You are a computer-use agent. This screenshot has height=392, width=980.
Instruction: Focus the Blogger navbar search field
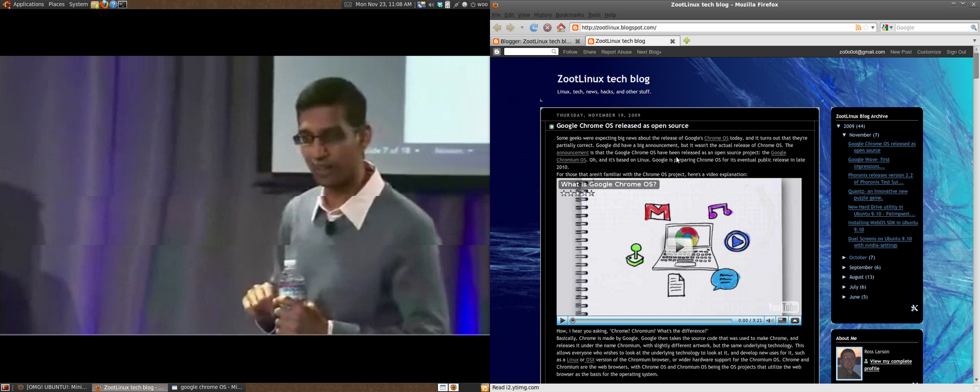pyautogui.click(x=531, y=52)
